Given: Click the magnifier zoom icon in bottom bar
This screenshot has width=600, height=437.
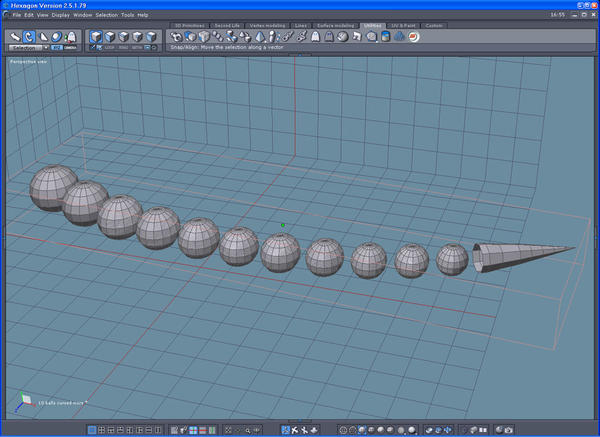Looking at the screenshot, I should [x=248, y=430].
